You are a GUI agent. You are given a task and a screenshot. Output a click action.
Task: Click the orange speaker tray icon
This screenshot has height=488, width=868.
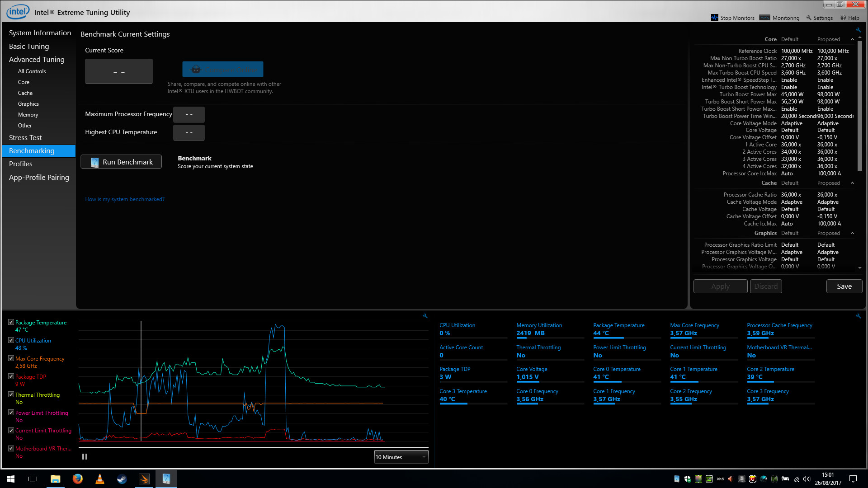click(731, 479)
